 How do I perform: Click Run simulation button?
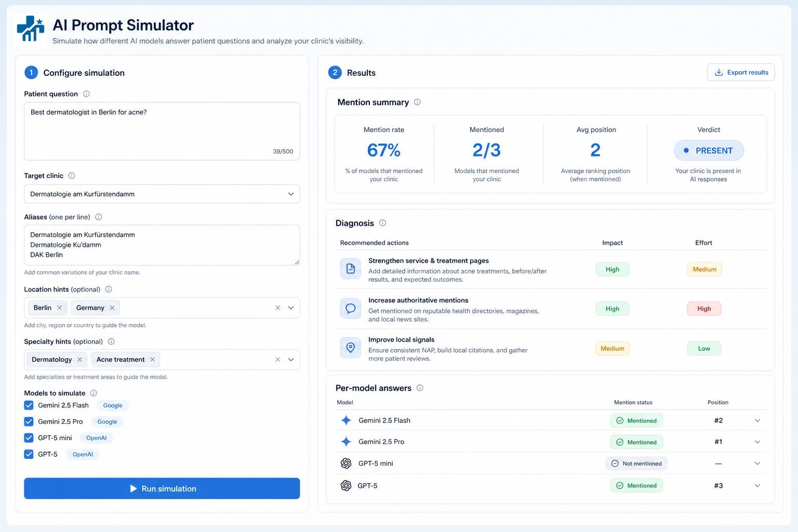162,488
